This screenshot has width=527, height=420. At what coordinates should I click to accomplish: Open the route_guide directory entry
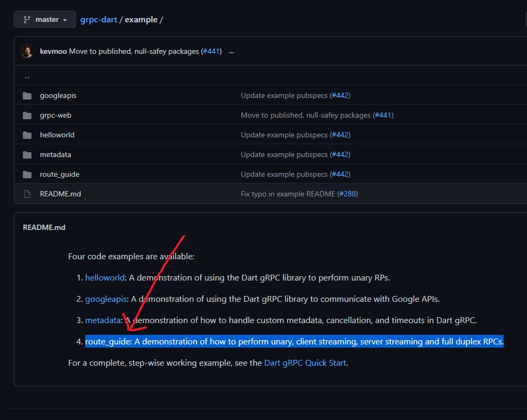pyautogui.click(x=60, y=175)
